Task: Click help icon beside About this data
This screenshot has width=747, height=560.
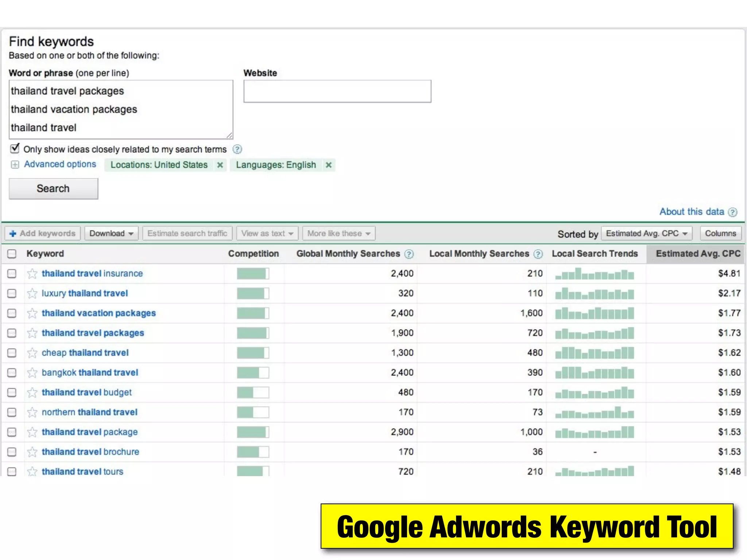Action: tap(732, 212)
